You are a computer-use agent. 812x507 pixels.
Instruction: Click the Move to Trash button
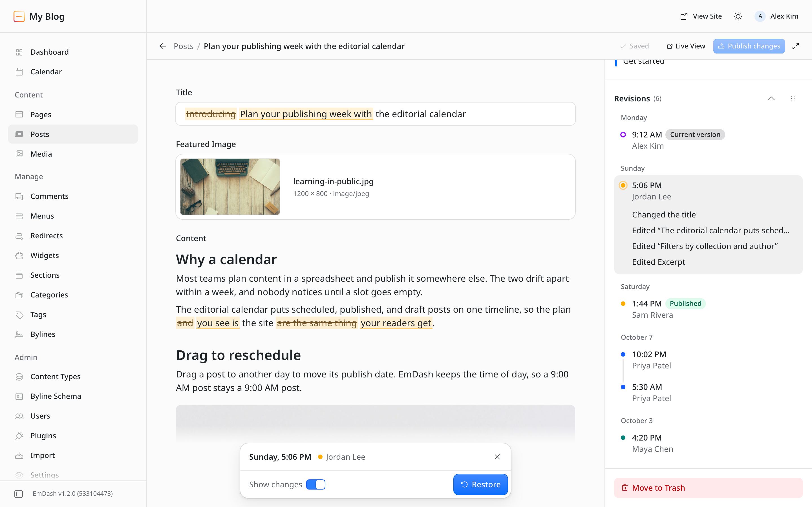tap(708, 488)
